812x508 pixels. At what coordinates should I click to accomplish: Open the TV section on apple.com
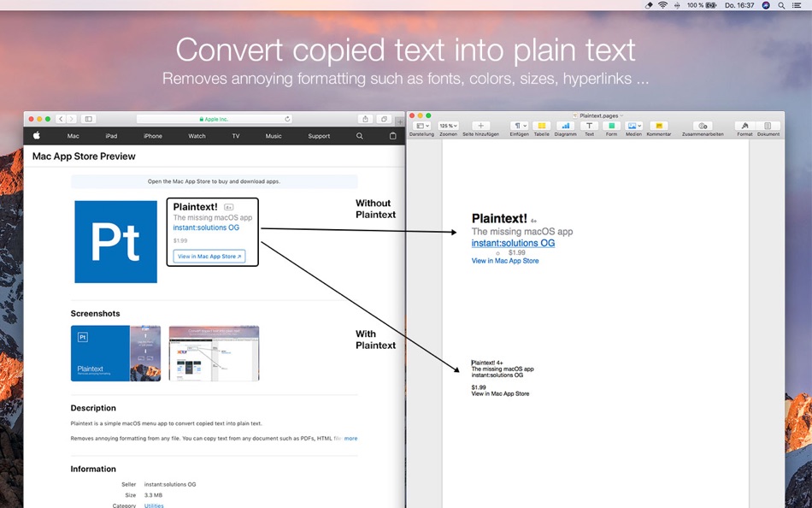pos(236,136)
